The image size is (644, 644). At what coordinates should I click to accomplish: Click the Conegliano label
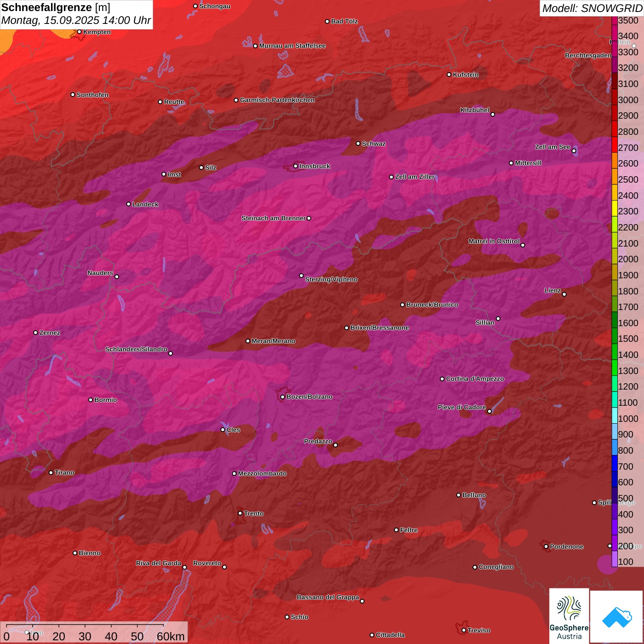[x=496, y=567]
